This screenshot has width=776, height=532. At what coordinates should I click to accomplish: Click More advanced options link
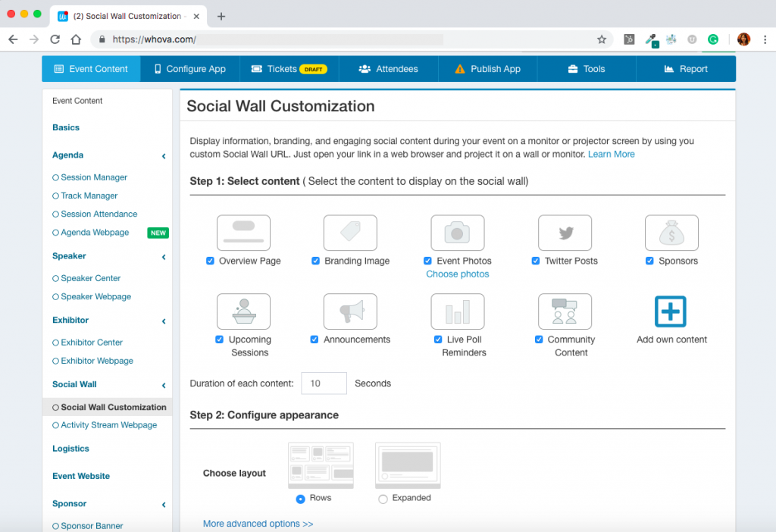click(x=258, y=523)
